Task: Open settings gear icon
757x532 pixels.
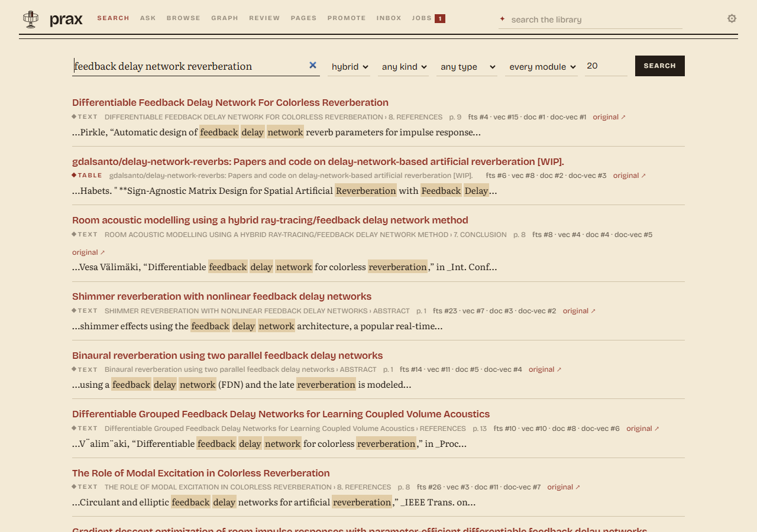Action: 732,18
